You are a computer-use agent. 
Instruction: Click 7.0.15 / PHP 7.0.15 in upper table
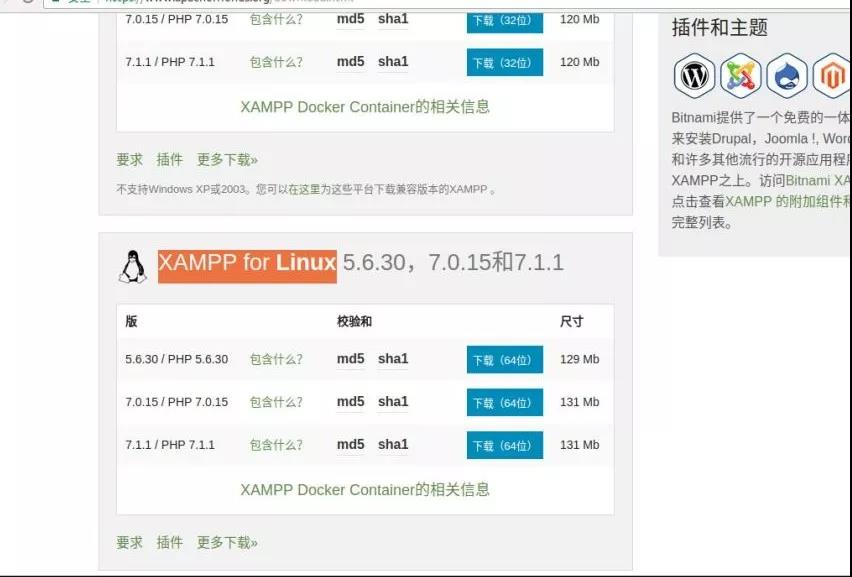coord(177,20)
